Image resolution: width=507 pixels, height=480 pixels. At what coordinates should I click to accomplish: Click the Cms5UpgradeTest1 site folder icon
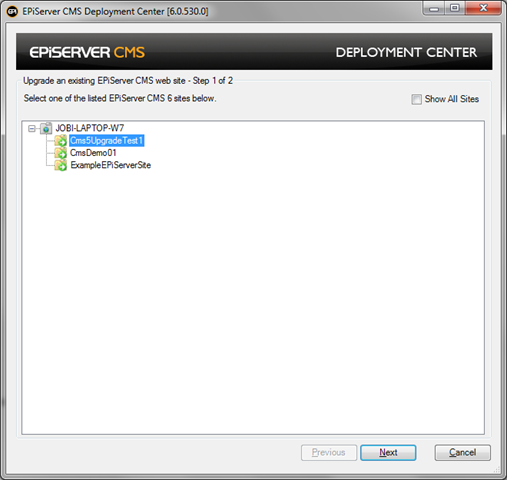click(61, 141)
